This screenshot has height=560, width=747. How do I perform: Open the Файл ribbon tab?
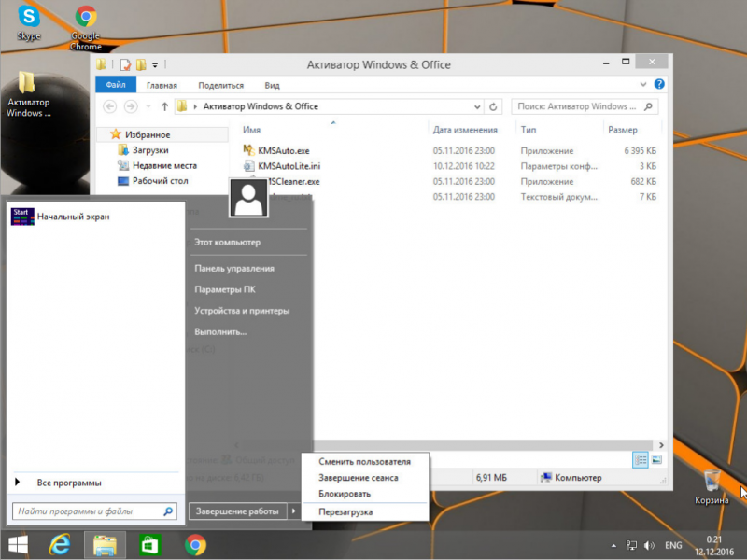[x=116, y=85]
